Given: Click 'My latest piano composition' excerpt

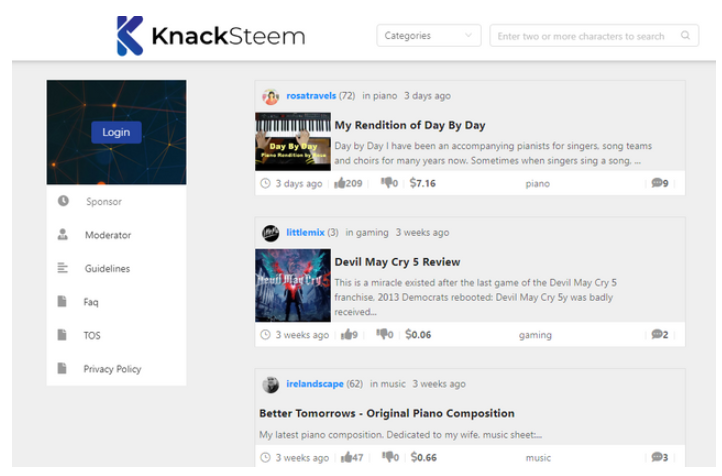Looking at the screenshot, I should [x=400, y=435].
